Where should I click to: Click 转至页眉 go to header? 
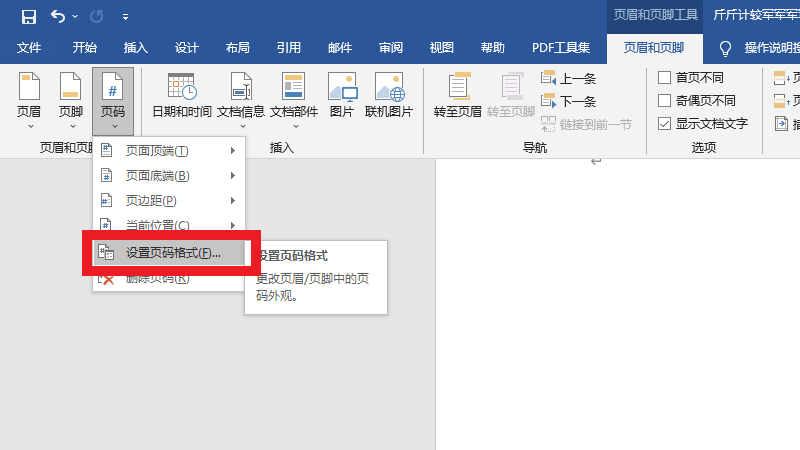point(459,98)
